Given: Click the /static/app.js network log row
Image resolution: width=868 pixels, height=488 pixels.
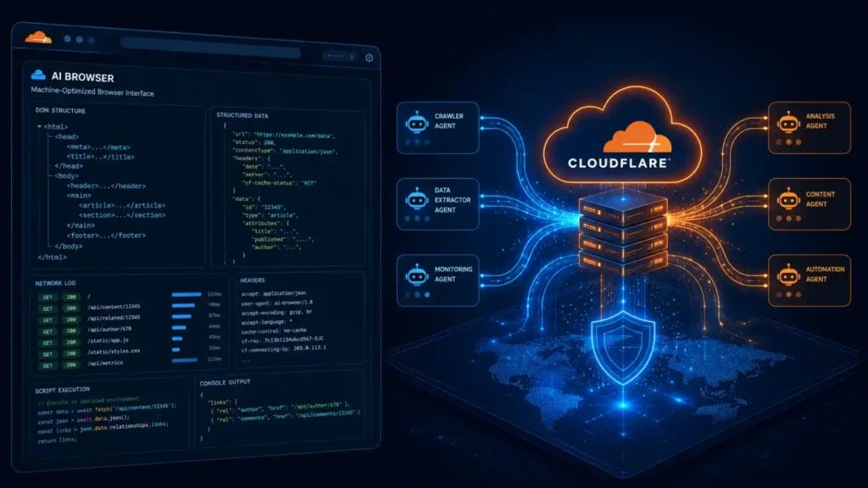Looking at the screenshot, I should click(130, 341).
